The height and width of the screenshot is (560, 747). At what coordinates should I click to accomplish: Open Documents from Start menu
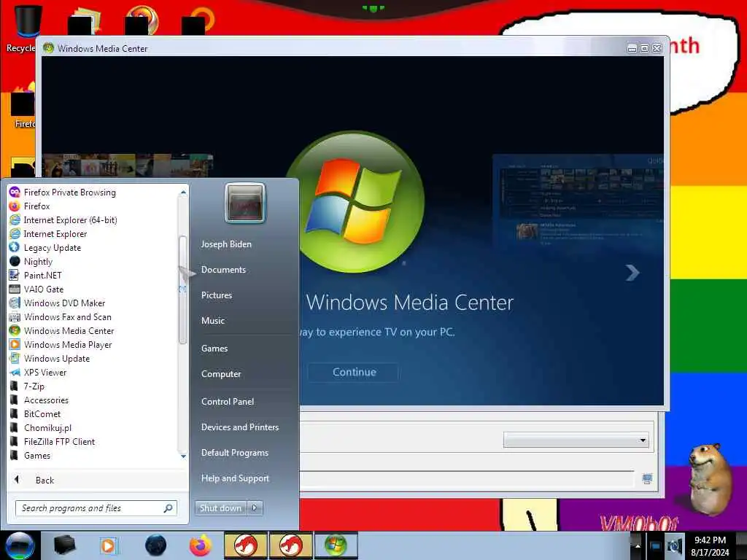point(223,270)
